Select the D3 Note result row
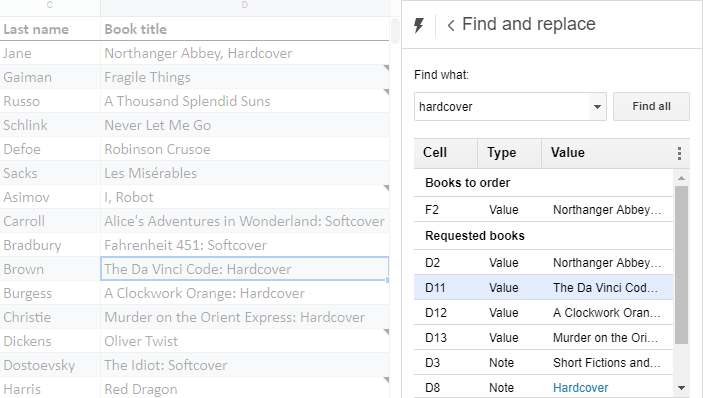Image resolution: width=703 pixels, height=398 pixels. pyautogui.click(x=543, y=363)
